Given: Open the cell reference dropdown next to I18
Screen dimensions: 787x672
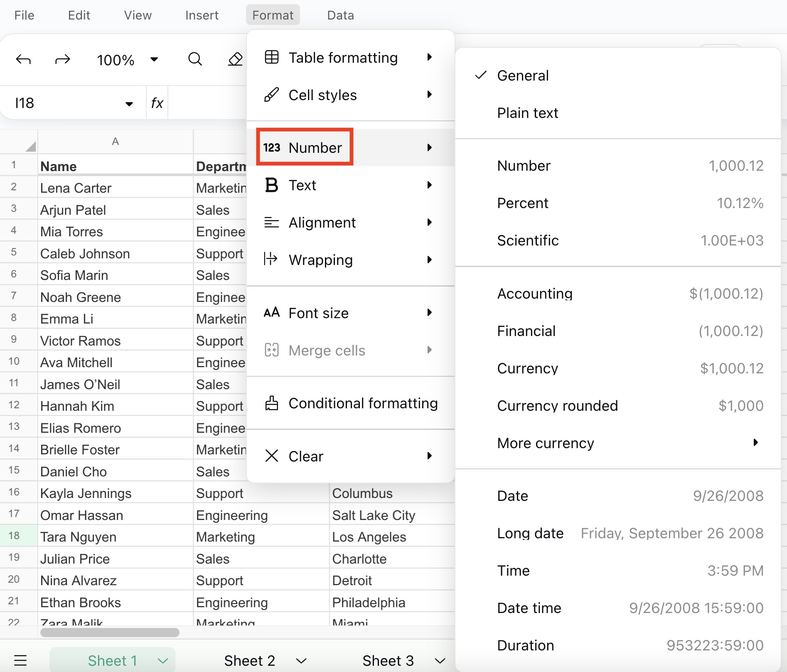Looking at the screenshot, I should tap(129, 103).
